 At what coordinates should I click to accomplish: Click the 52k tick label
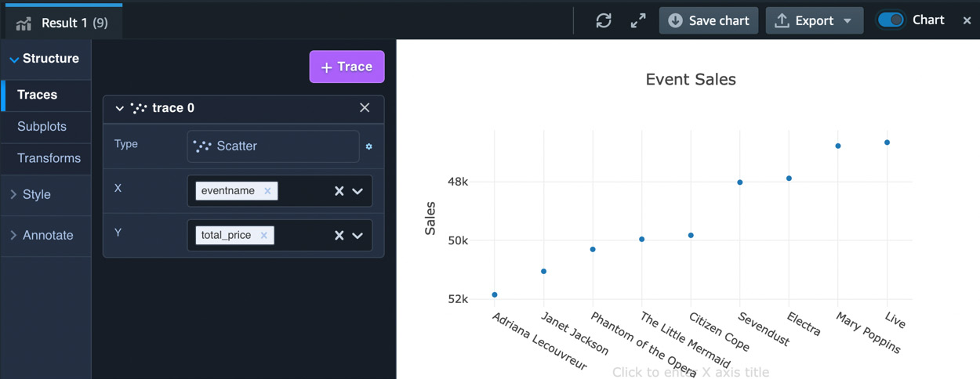pos(458,299)
